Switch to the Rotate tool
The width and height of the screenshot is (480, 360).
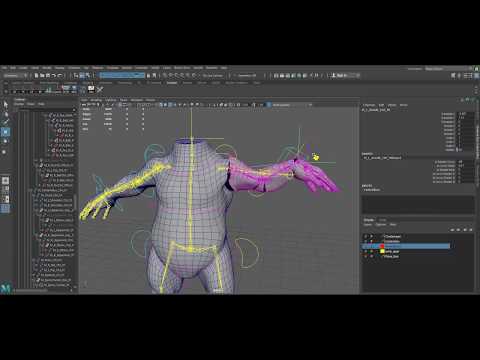(x=5, y=141)
